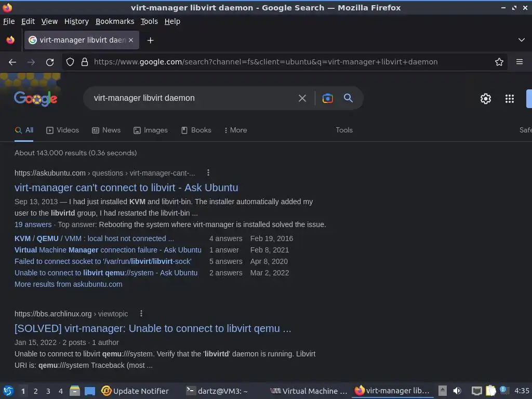Open the network tray icon

click(477, 391)
